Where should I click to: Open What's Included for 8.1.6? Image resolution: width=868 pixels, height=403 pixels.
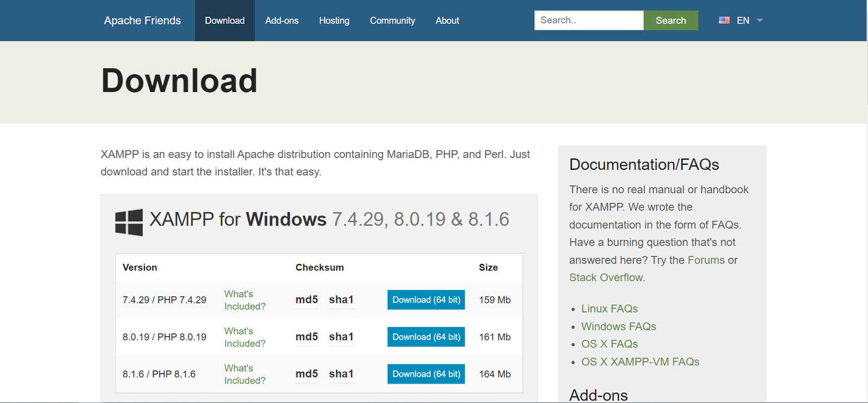(245, 374)
